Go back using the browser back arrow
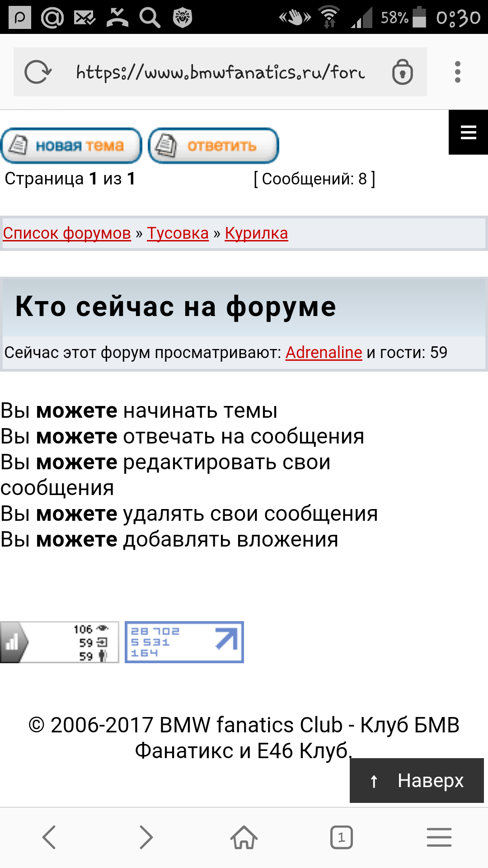Screen dimensions: 488x868 (x=49, y=837)
